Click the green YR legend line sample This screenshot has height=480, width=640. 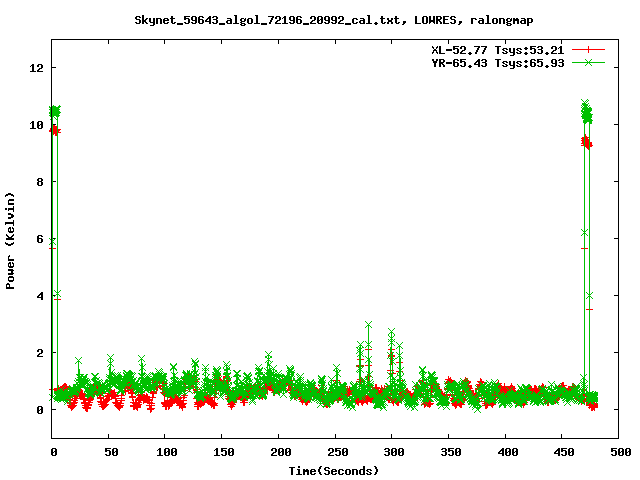tap(588, 62)
